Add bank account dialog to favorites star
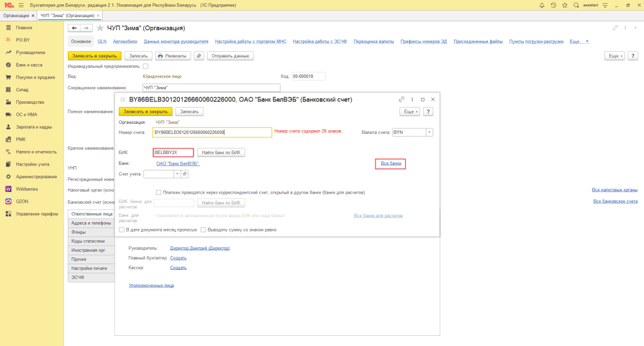Screen dimensions: 644x346 pyautogui.click(x=122, y=99)
